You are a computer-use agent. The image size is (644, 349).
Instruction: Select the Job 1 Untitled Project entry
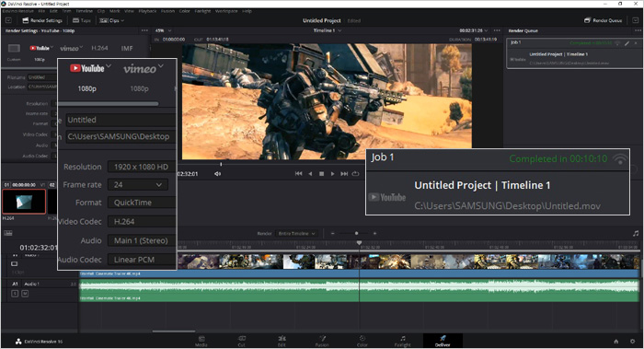575,53
